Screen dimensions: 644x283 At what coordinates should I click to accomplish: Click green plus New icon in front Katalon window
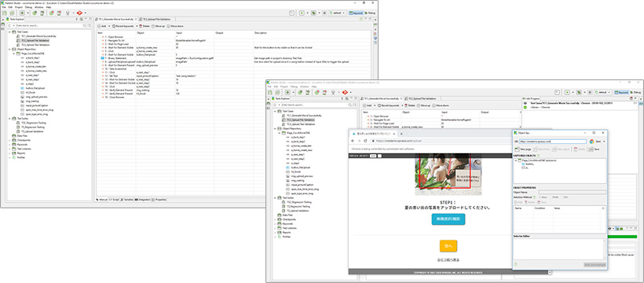(287, 93)
